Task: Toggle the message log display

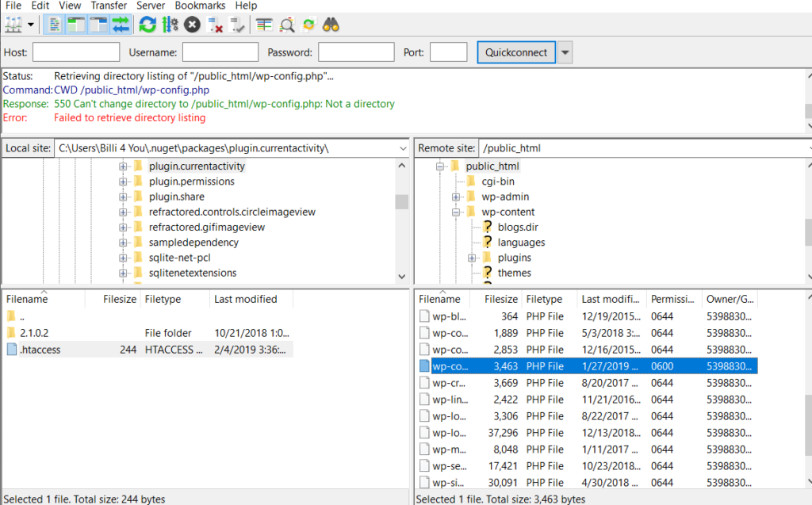Action: [54, 25]
